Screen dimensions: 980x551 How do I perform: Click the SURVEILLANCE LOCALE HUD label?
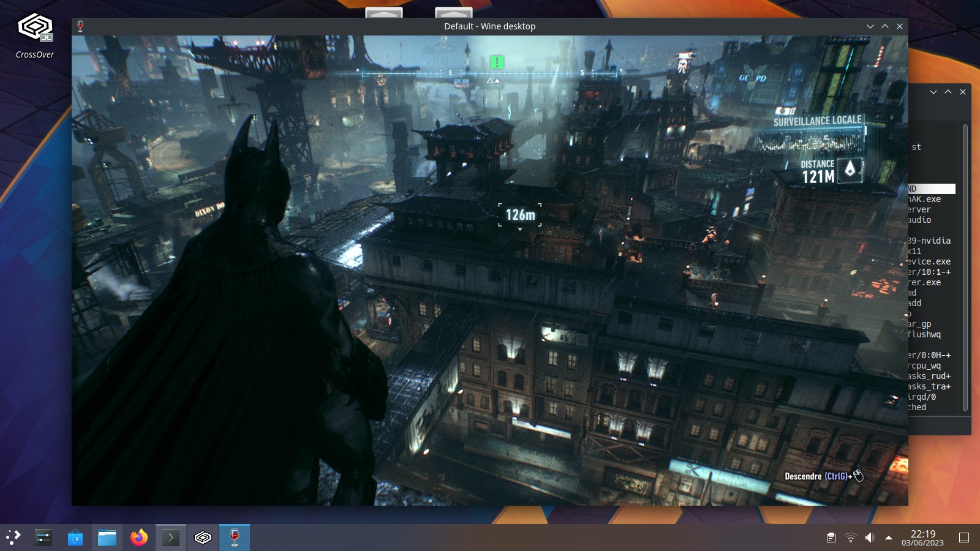(817, 121)
